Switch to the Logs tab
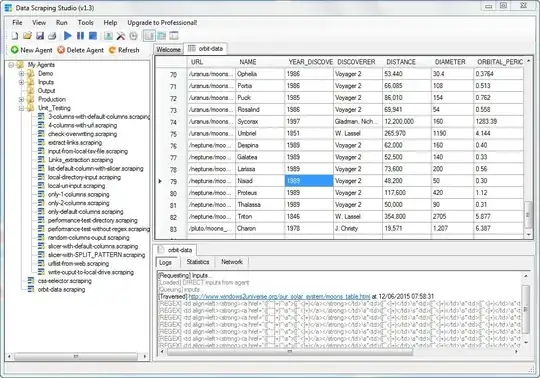The image size is (540, 378). tap(165, 262)
